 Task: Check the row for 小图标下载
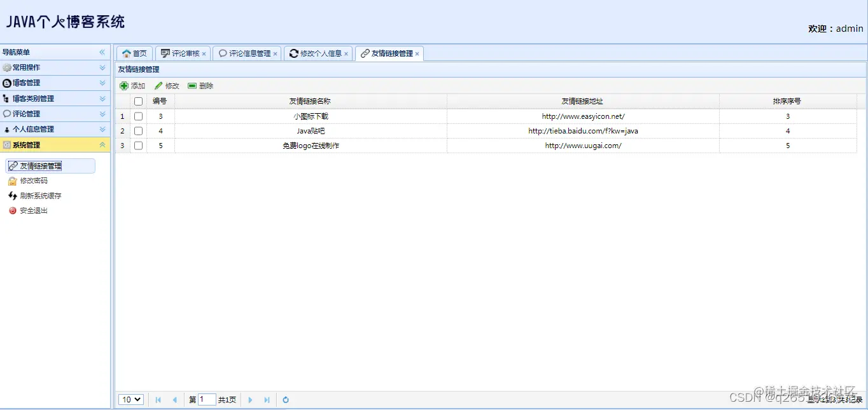(x=138, y=116)
